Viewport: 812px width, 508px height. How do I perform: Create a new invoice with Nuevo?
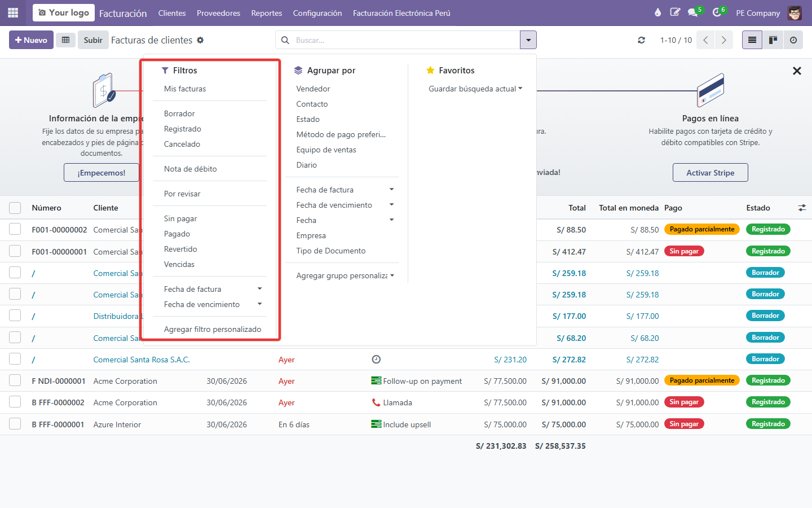click(x=31, y=40)
